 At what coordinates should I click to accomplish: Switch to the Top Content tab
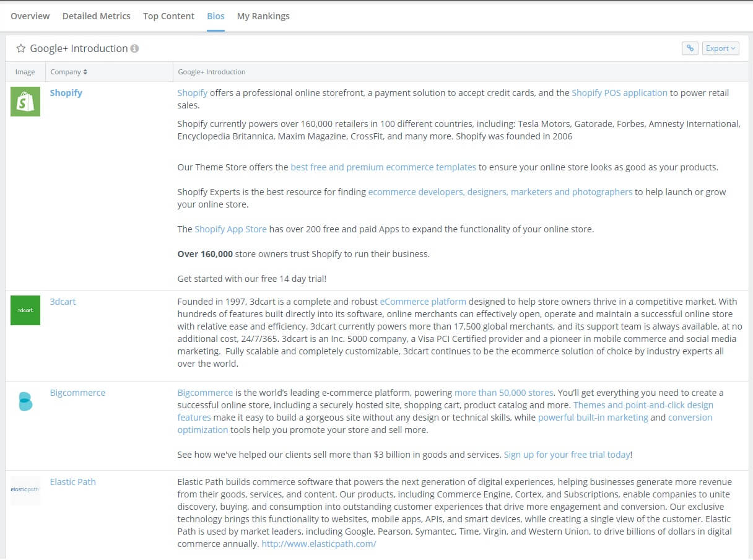pos(168,16)
